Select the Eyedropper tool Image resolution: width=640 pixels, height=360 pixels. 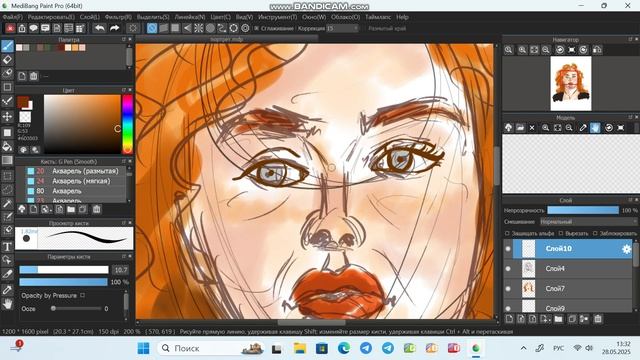click(7, 290)
